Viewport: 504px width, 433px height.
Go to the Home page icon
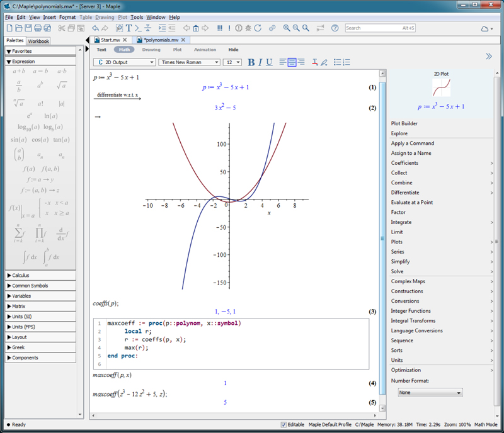click(196, 28)
